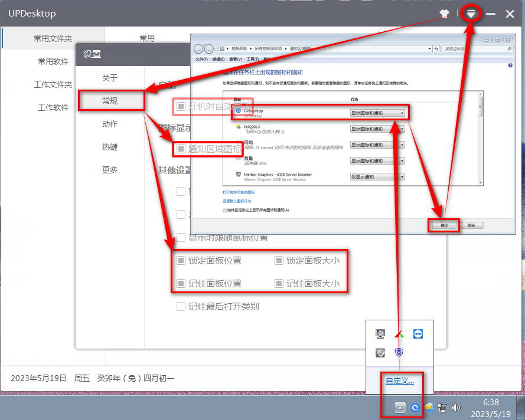Click the TeamViewer icon in tray popup

(418, 334)
